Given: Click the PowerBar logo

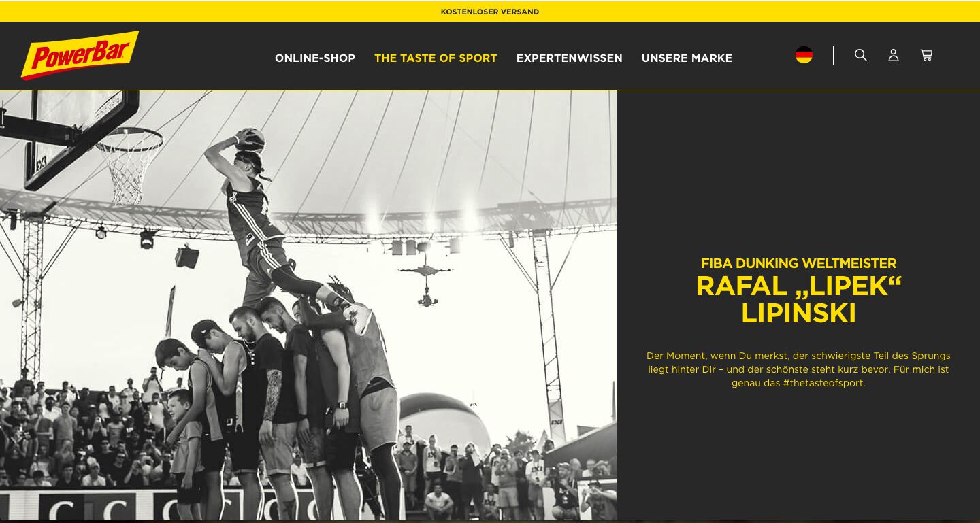Looking at the screenshot, I should (x=80, y=55).
